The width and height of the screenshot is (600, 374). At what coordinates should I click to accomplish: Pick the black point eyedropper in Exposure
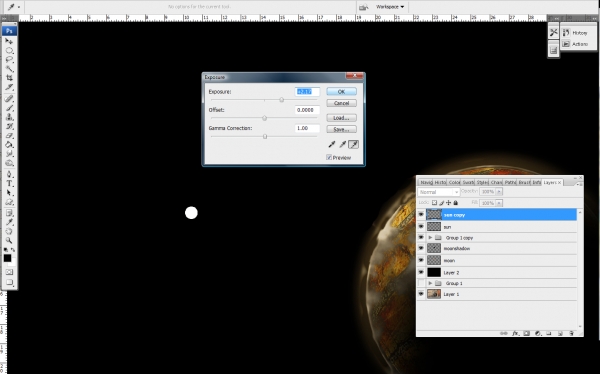(332, 144)
